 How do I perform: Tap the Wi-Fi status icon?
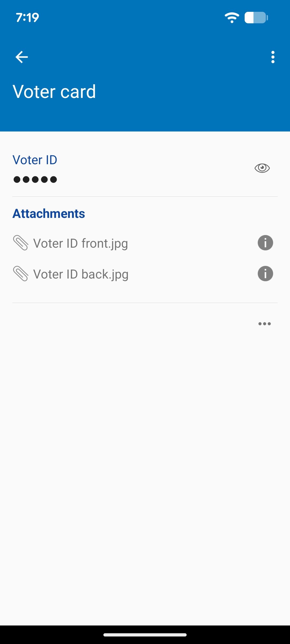(232, 18)
